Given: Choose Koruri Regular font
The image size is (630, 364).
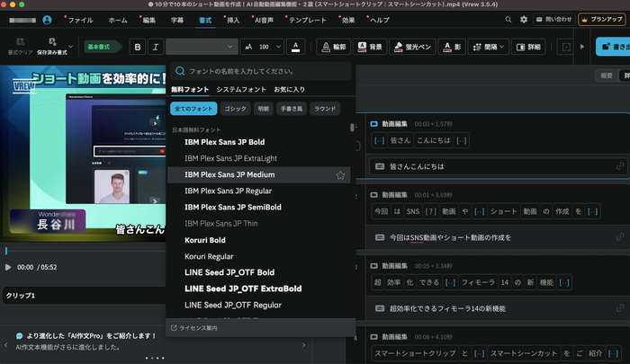Looking at the screenshot, I should pyautogui.click(x=259, y=256).
